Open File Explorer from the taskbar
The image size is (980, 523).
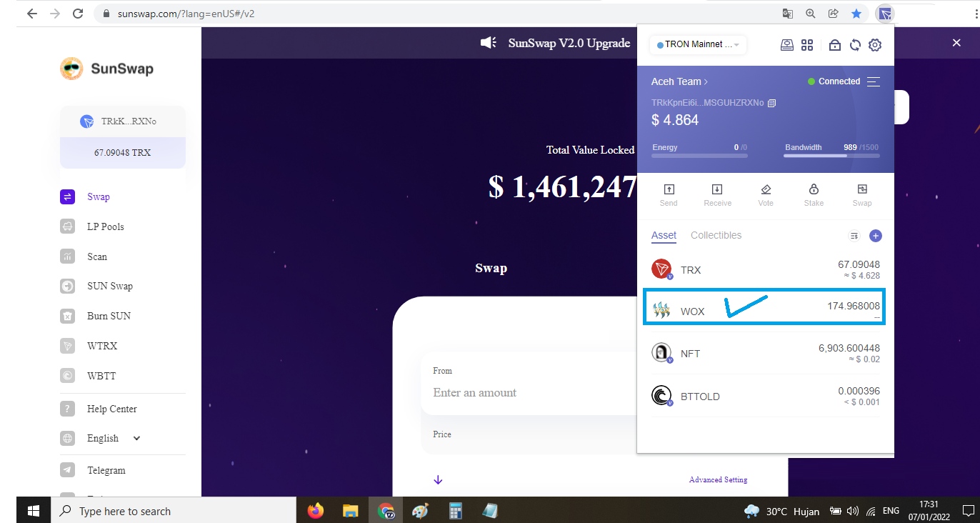(350, 511)
